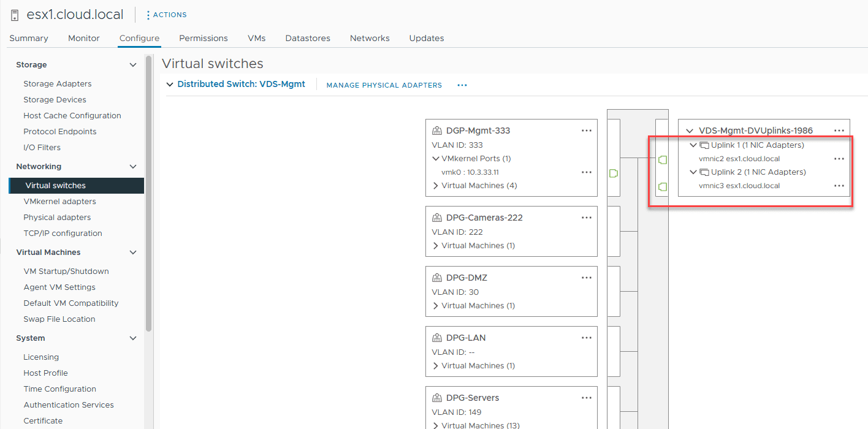Click Manage Physical Adapters

pyautogui.click(x=384, y=85)
